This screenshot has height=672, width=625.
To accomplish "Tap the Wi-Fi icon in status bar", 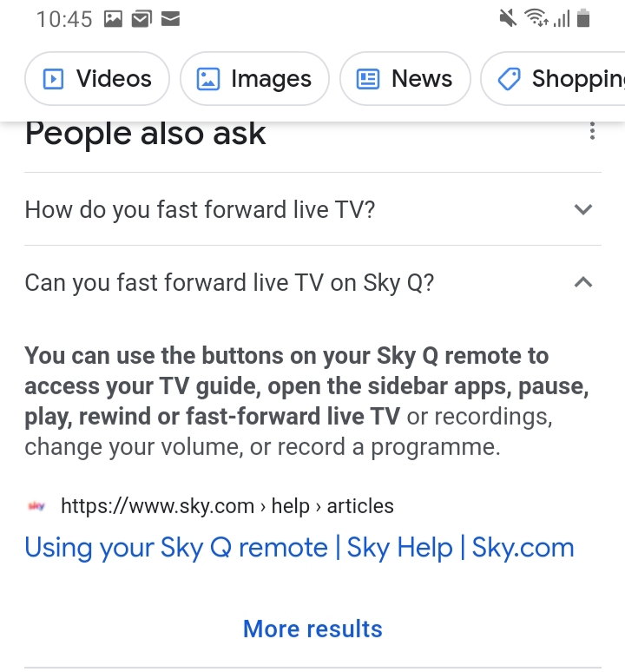I will click(x=535, y=18).
